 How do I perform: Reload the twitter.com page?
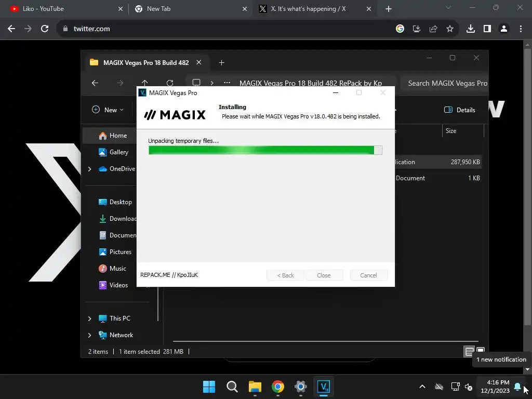45,29
